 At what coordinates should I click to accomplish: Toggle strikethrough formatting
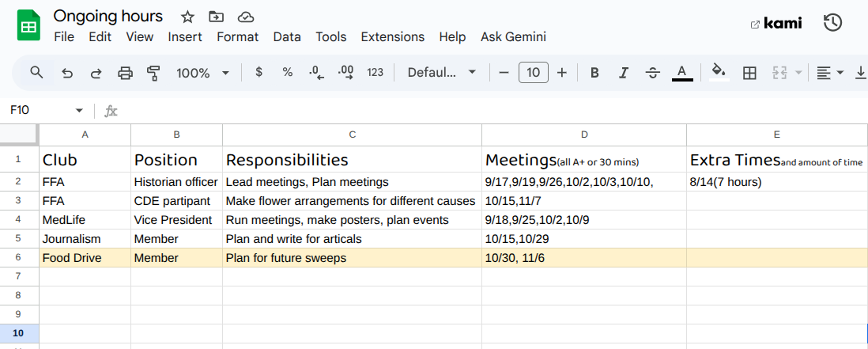click(653, 73)
